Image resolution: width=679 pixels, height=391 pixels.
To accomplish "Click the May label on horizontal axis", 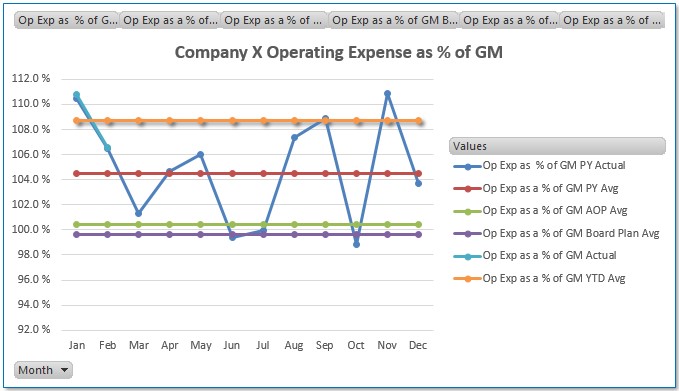I will coord(201,346).
